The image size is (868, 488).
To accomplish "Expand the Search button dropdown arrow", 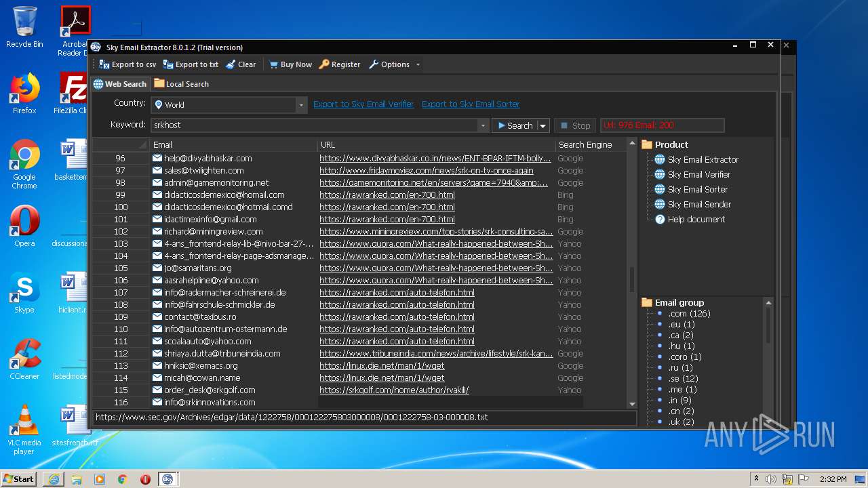I will 542,125.
